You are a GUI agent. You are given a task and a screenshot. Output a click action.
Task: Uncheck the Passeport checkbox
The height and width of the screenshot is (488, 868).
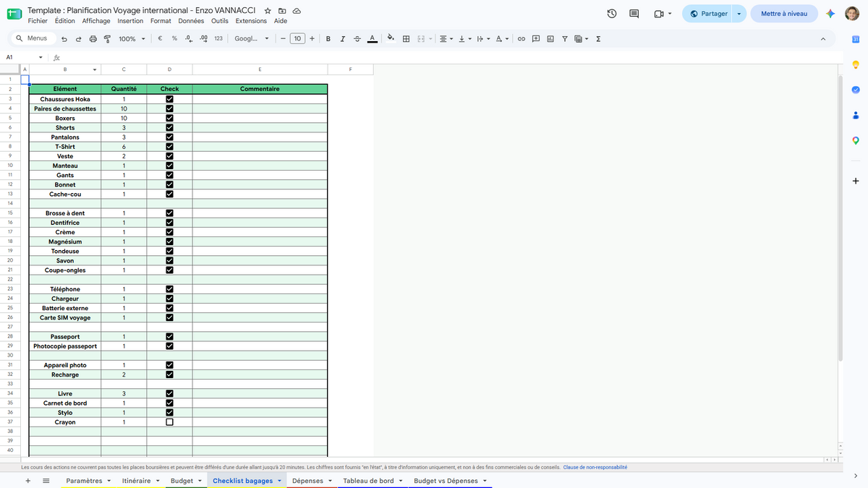169,337
